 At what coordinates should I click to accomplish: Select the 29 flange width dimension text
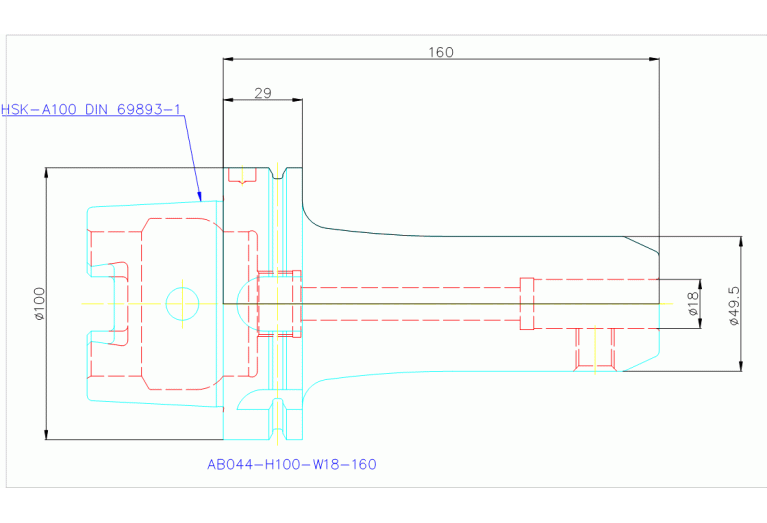point(262,93)
